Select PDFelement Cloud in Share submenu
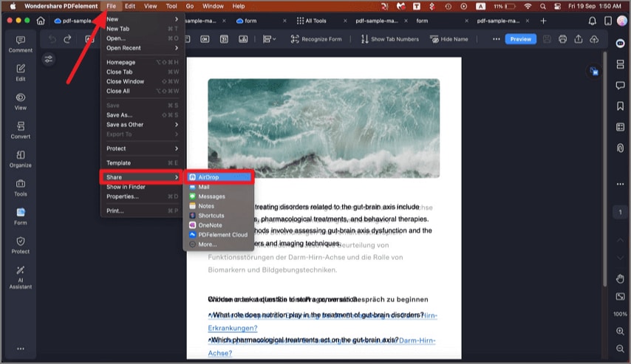Screen dimensions: 631x364 (219, 235)
